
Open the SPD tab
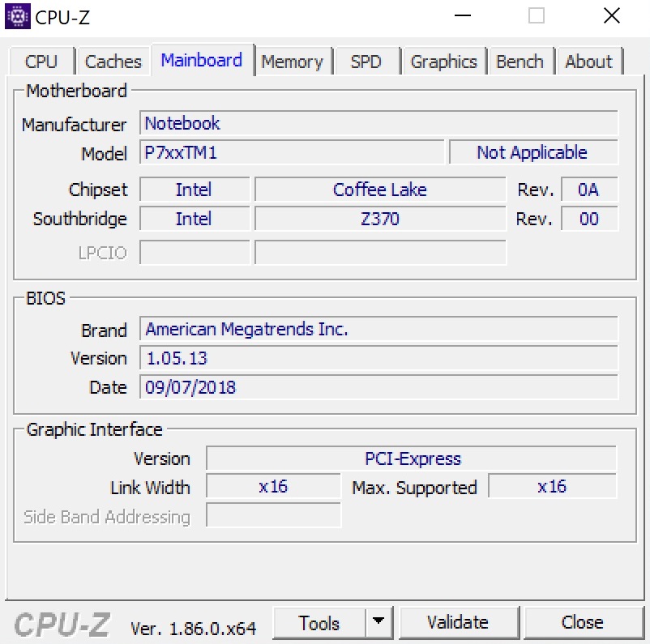(x=366, y=62)
